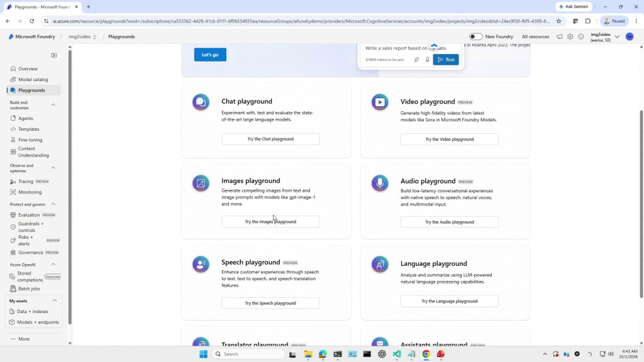Open the user account avatar
Viewport: 644px width, 362px height.
coord(629,36)
